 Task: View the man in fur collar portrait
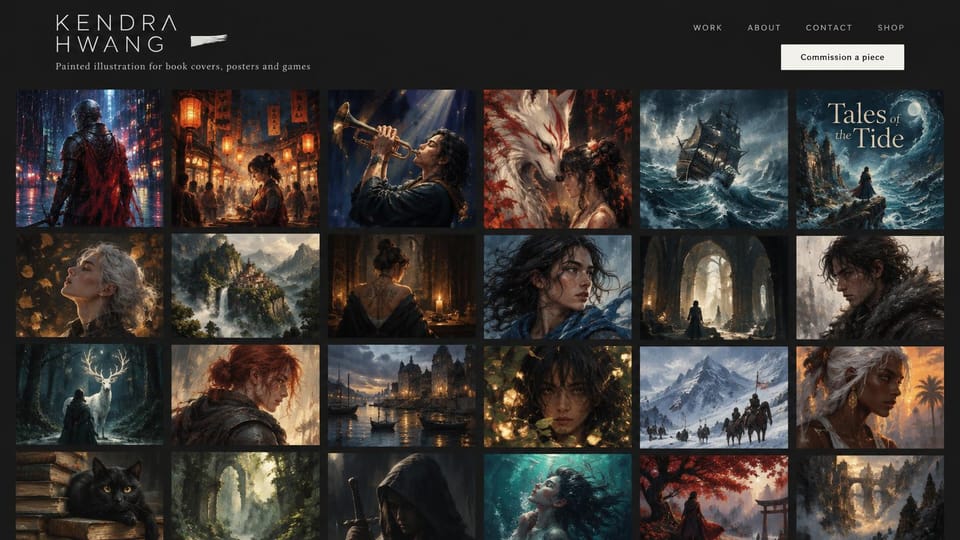[870, 288]
